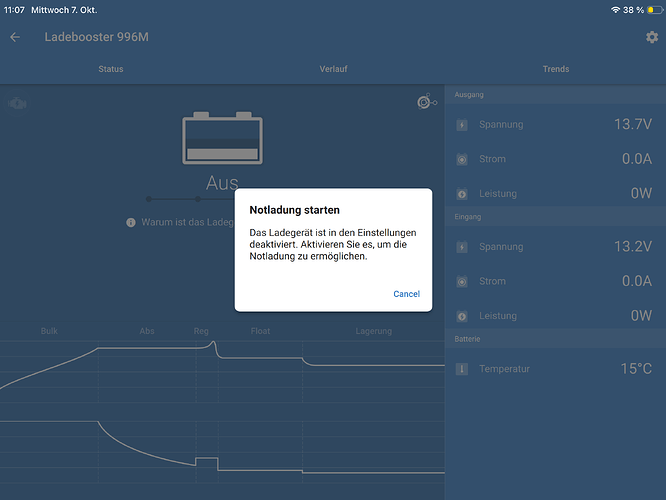
Task: Switch to the Trends tab
Action: click(x=556, y=69)
